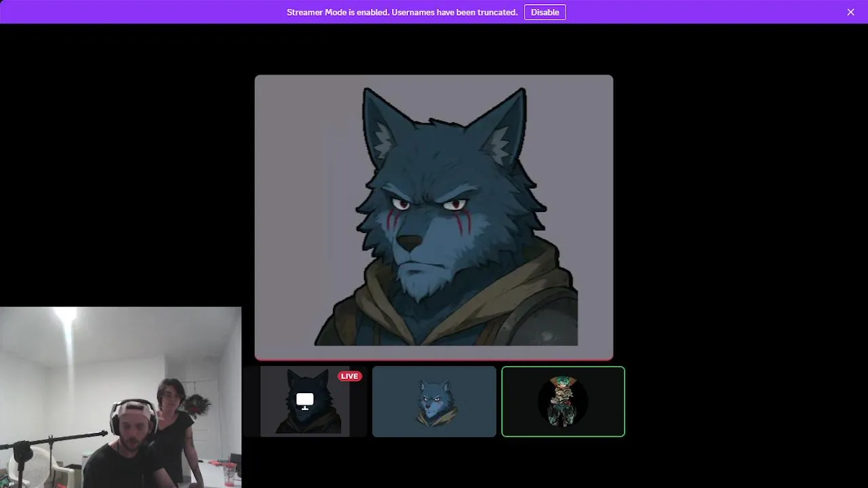This screenshot has height=488, width=868.
Task: Click the screen-share monitor icon
Action: coord(305,401)
